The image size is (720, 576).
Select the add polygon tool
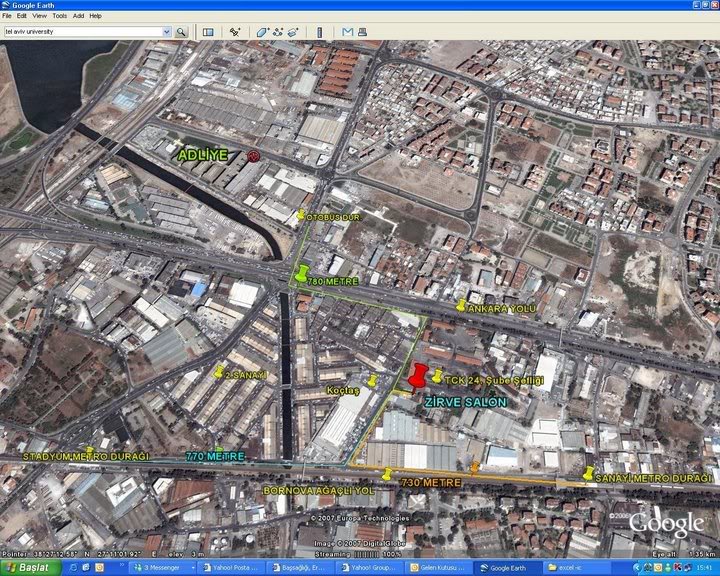click(x=262, y=32)
